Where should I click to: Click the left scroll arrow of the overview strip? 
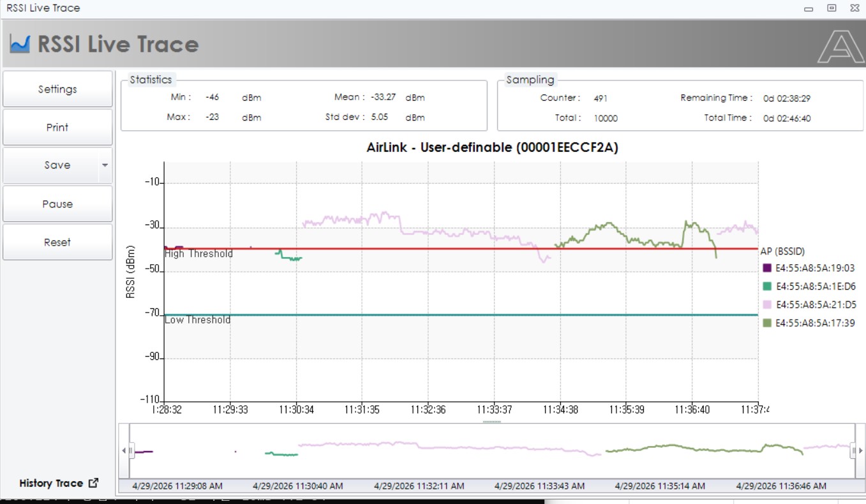pos(123,450)
